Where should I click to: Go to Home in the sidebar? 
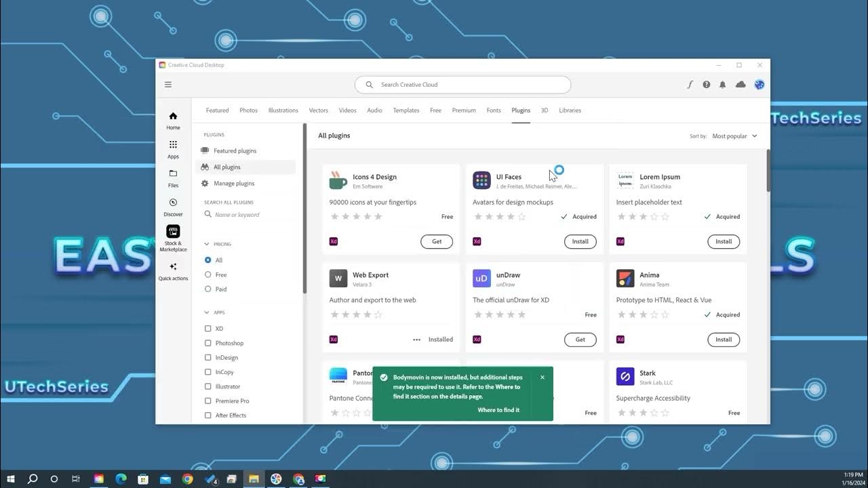tap(173, 121)
